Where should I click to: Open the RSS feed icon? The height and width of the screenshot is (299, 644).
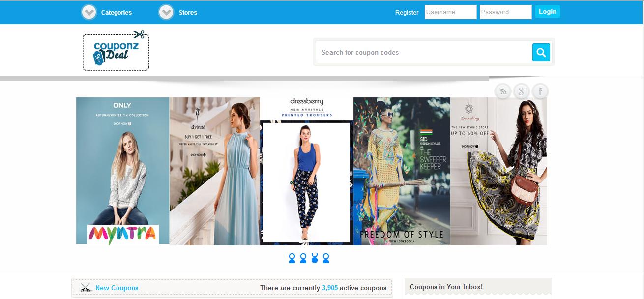point(503,91)
